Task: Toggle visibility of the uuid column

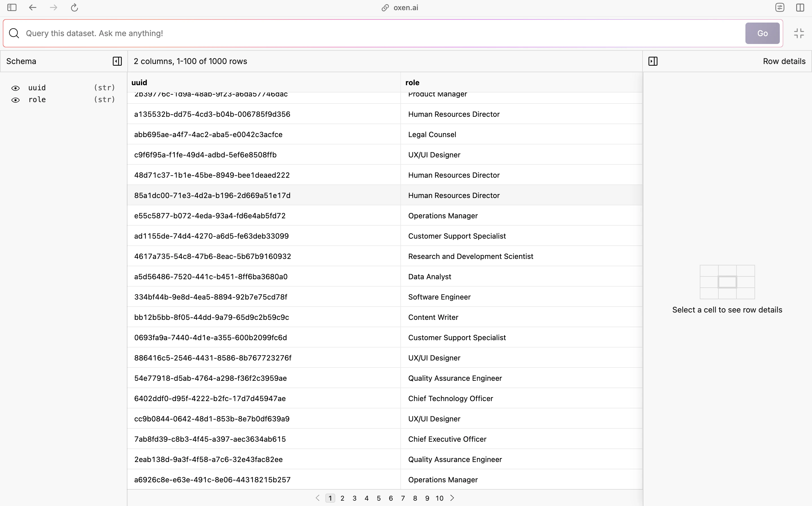Action: [16, 88]
